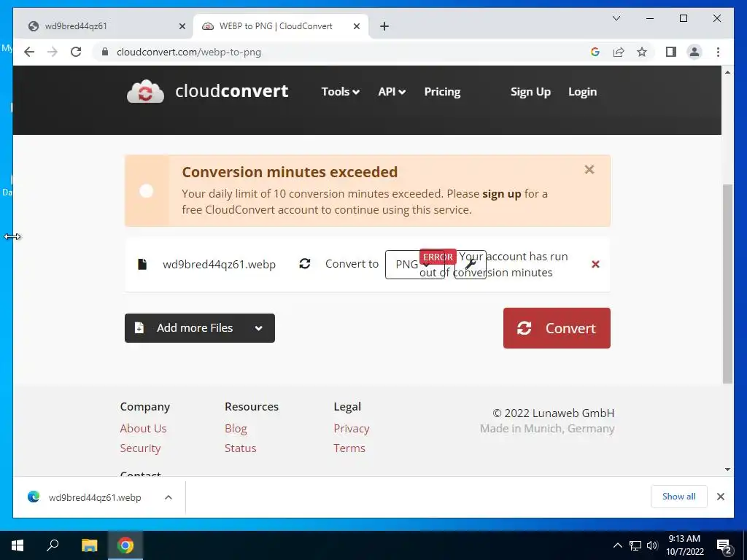
Task: Click the red Convert button
Action: 557,328
